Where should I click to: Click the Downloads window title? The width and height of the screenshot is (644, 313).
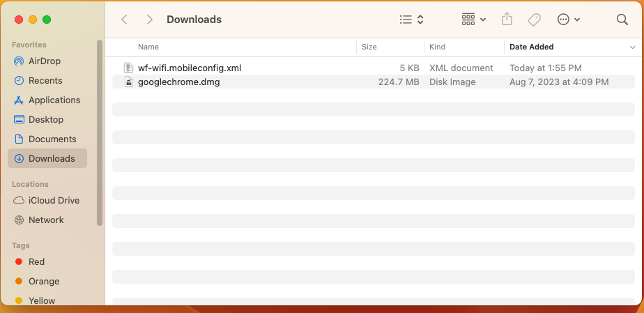tap(194, 20)
